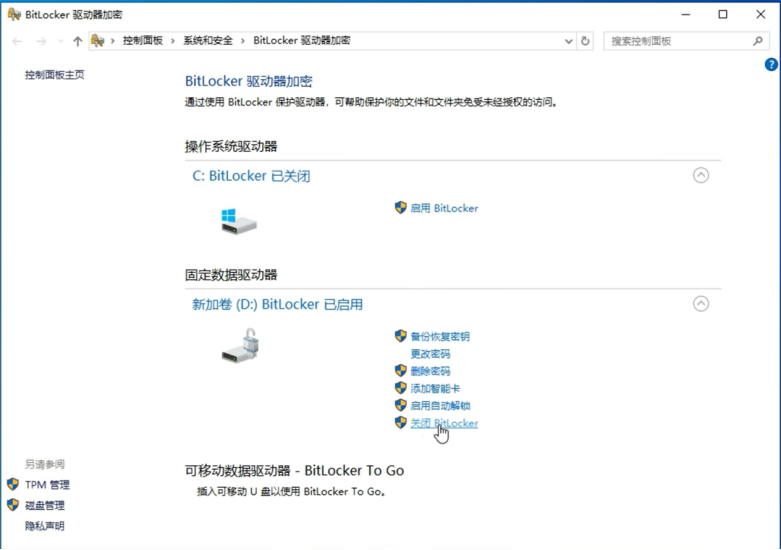Go to 控制面板主页
Image resolution: width=781 pixels, height=550 pixels.
[x=55, y=75]
